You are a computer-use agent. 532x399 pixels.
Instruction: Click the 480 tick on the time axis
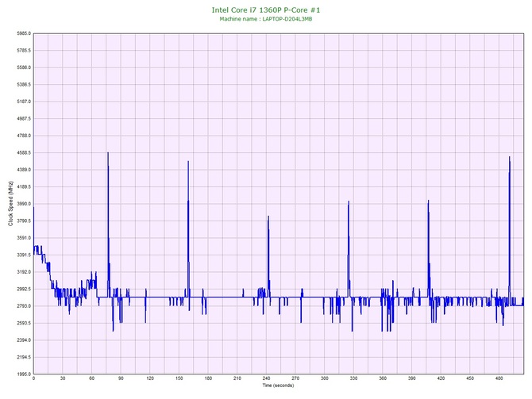pyautogui.click(x=499, y=378)
